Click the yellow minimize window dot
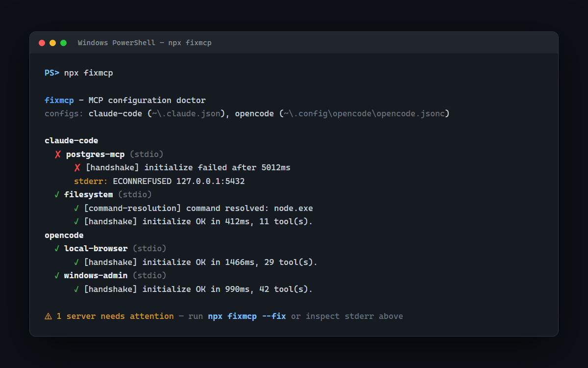Viewport: 588px width, 368px height. pos(52,43)
